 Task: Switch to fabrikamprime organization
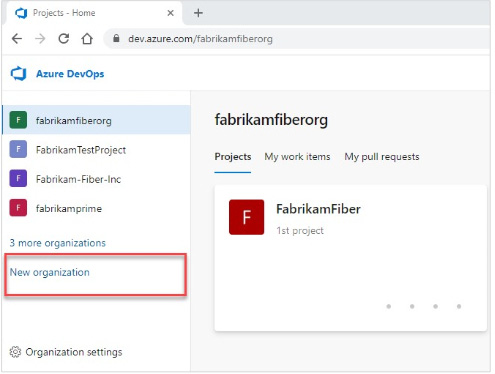coord(96,208)
